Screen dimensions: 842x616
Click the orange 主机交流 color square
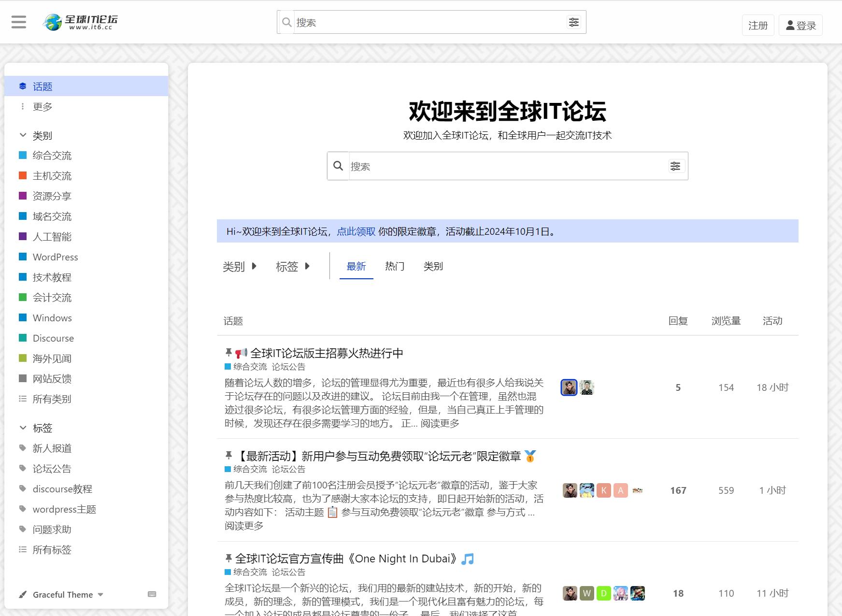coord(22,175)
